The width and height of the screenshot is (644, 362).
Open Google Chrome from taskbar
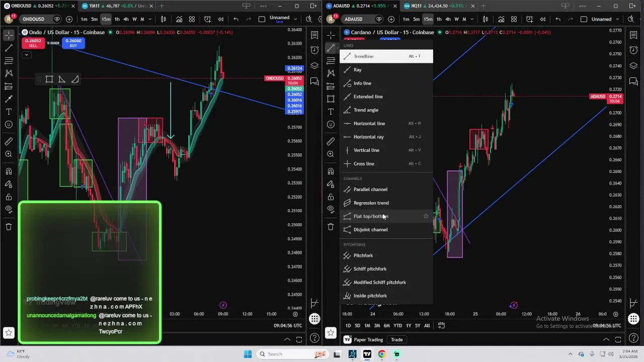pyautogui.click(x=382, y=354)
